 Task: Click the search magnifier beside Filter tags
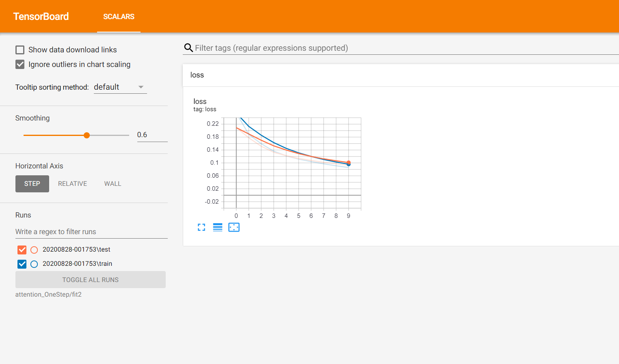pyautogui.click(x=188, y=47)
